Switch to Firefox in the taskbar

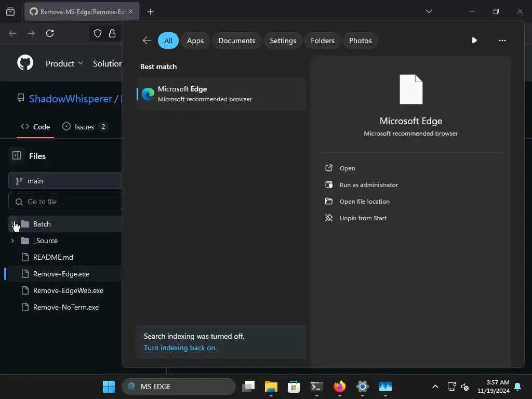tap(340, 387)
